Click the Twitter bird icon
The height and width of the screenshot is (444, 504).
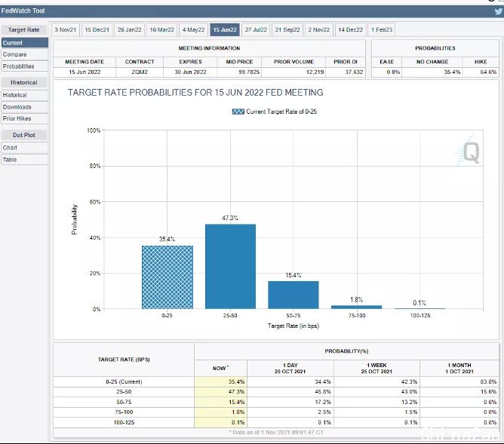(x=499, y=11)
